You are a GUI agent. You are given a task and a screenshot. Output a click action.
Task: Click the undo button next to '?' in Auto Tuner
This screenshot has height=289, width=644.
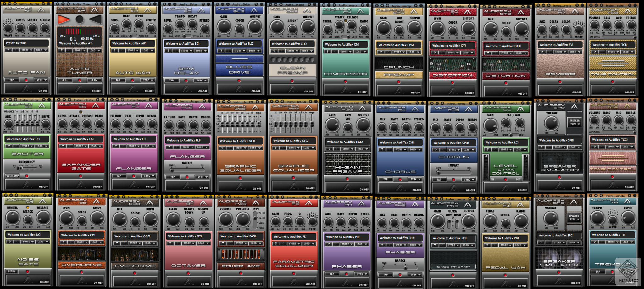click(69, 50)
